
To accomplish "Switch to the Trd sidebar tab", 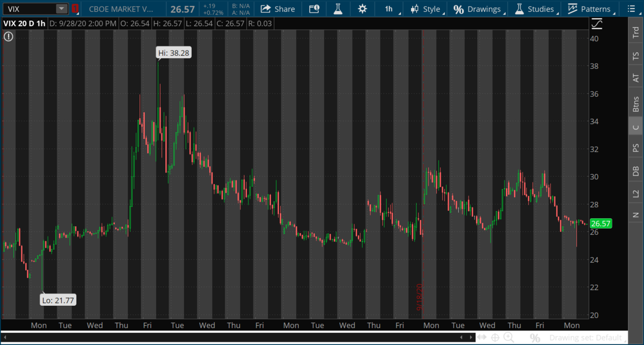I will pos(636,33).
